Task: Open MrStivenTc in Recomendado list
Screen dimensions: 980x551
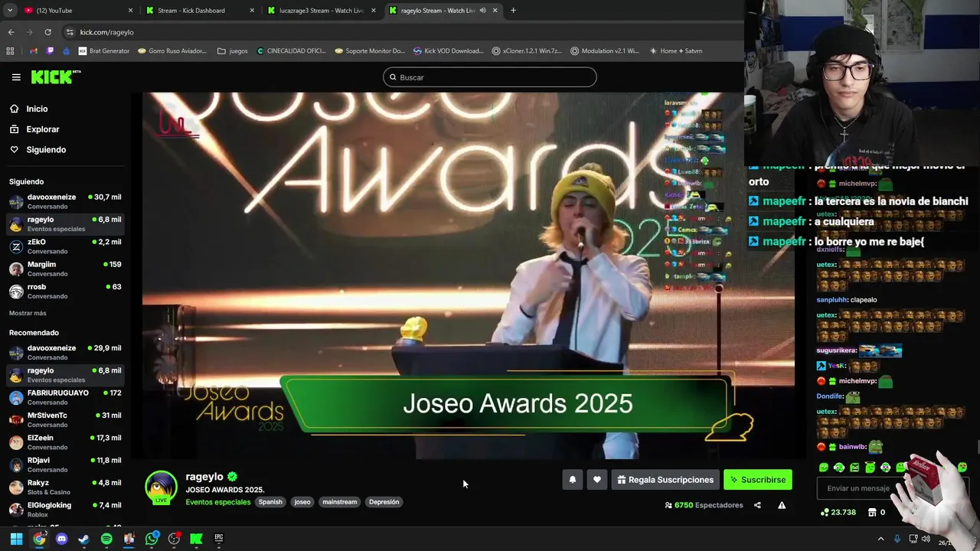Action: pos(65,420)
